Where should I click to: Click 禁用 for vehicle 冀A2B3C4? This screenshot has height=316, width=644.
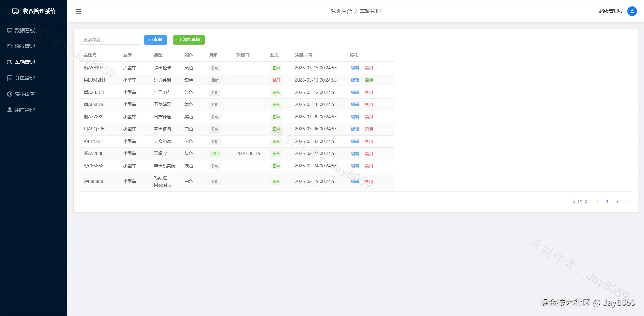[x=369, y=92]
